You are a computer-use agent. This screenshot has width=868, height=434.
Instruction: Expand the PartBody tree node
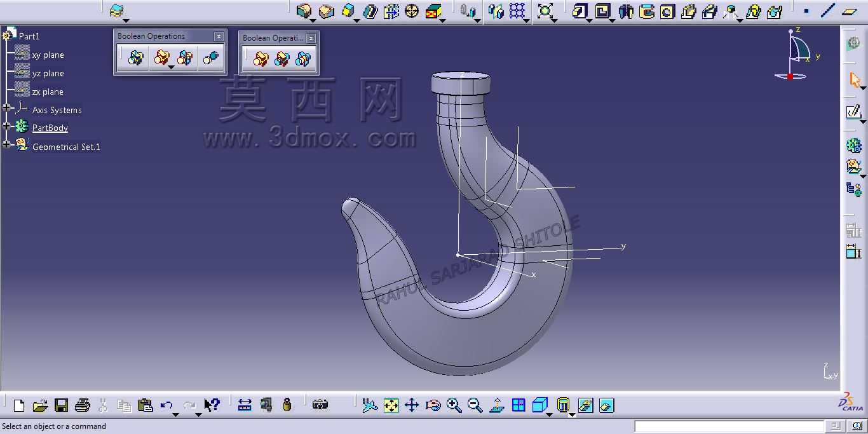pos(7,126)
